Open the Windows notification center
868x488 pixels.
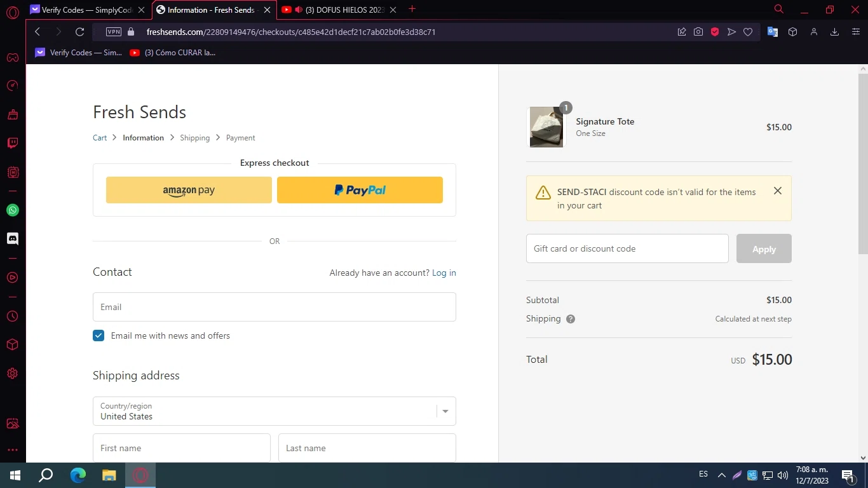click(847, 475)
